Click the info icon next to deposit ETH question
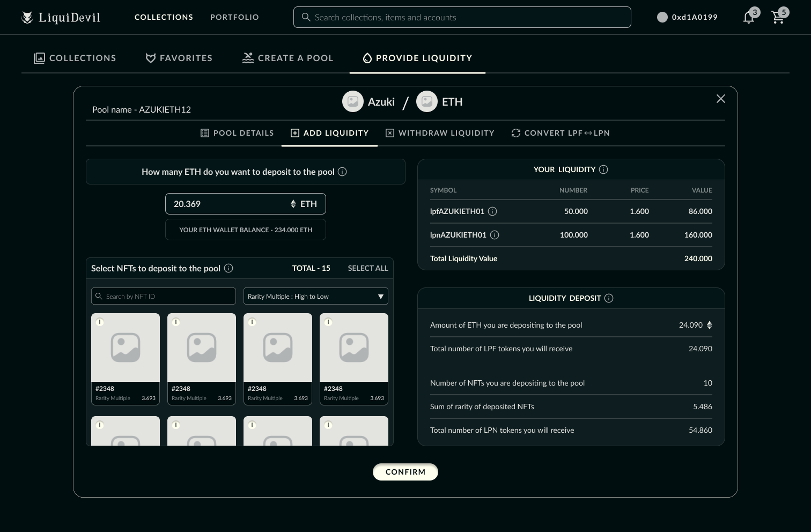This screenshot has height=532, width=811. (342, 172)
